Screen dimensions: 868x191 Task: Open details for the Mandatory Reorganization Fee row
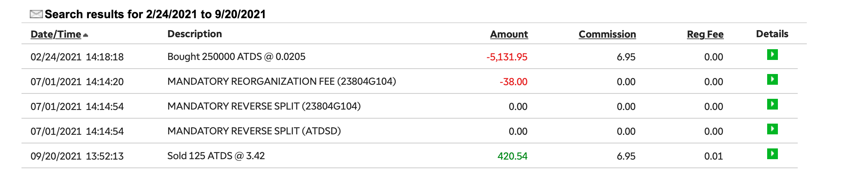click(x=772, y=79)
